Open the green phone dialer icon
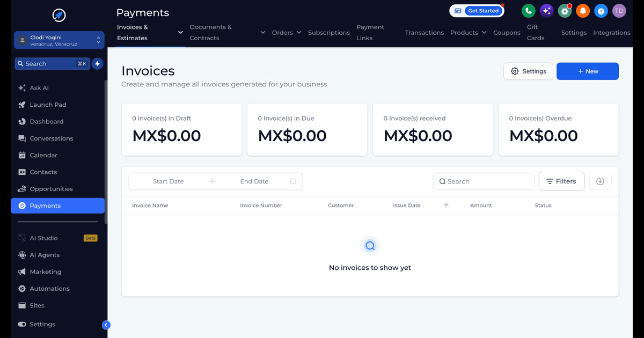644x338 pixels. tap(529, 11)
